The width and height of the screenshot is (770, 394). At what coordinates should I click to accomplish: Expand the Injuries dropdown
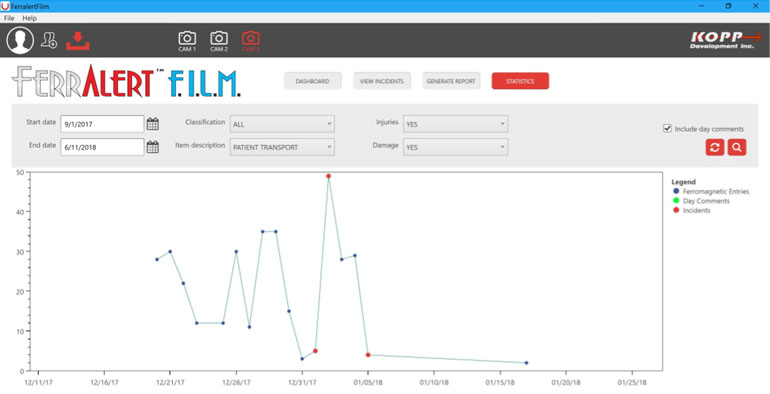[456, 124]
